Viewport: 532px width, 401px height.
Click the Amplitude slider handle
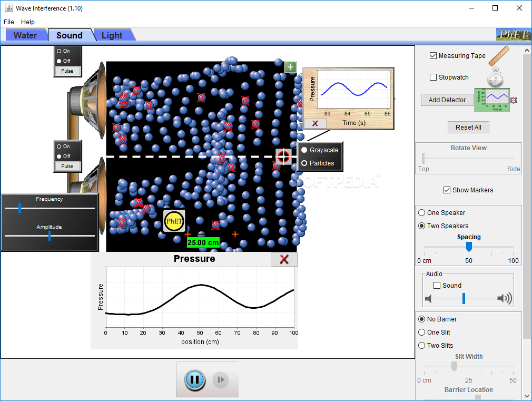click(x=50, y=236)
